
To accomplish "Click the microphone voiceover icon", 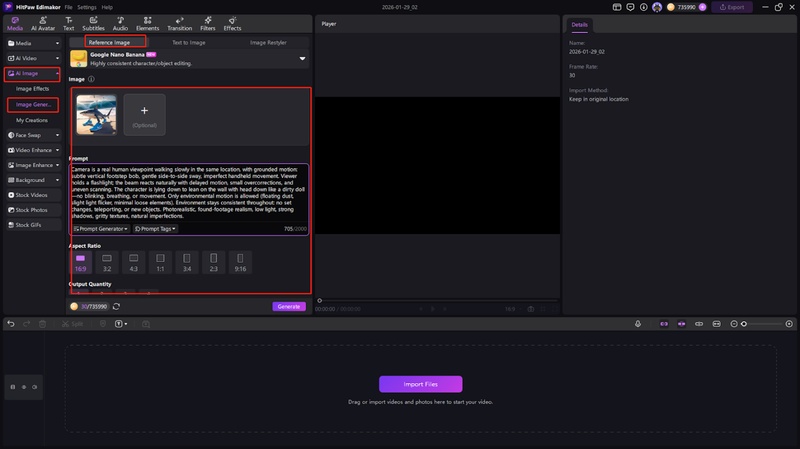I will click(x=638, y=324).
